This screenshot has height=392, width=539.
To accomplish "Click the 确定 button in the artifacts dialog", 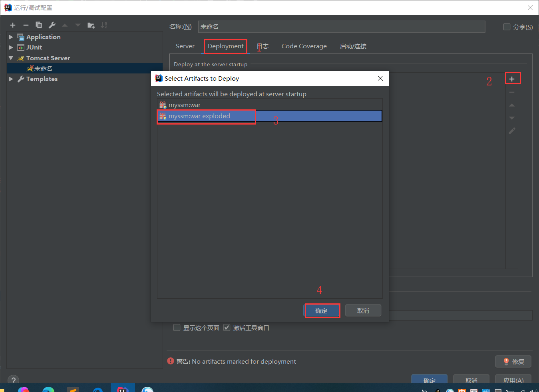I will point(322,310).
